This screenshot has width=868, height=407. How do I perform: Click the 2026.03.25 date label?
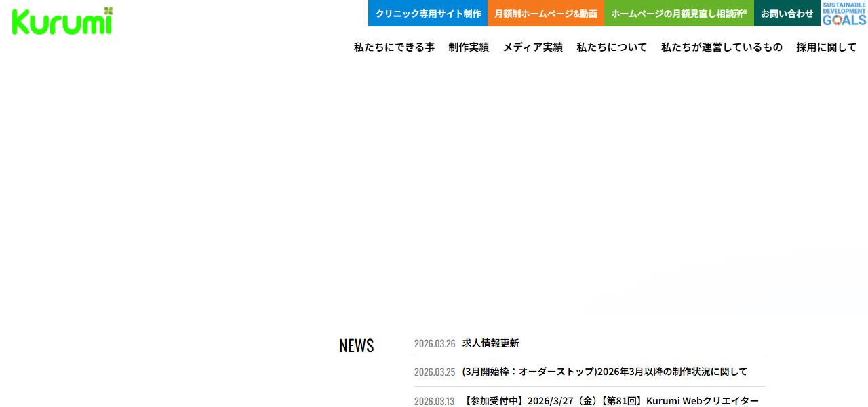[x=435, y=372]
